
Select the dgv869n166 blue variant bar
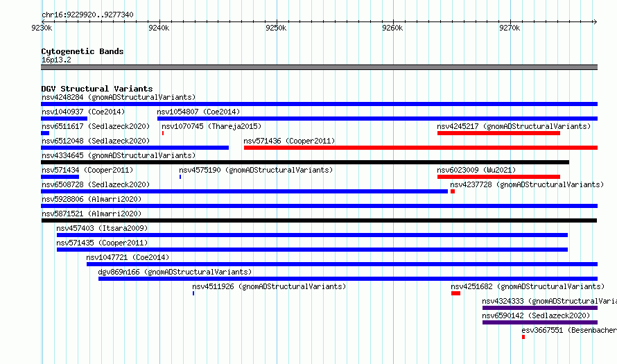[348, 279]
